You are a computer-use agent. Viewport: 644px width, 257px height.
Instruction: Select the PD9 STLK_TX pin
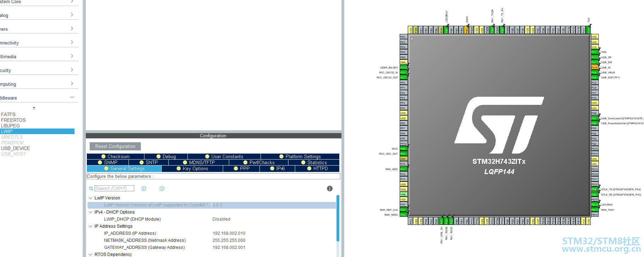coord(595,189)
